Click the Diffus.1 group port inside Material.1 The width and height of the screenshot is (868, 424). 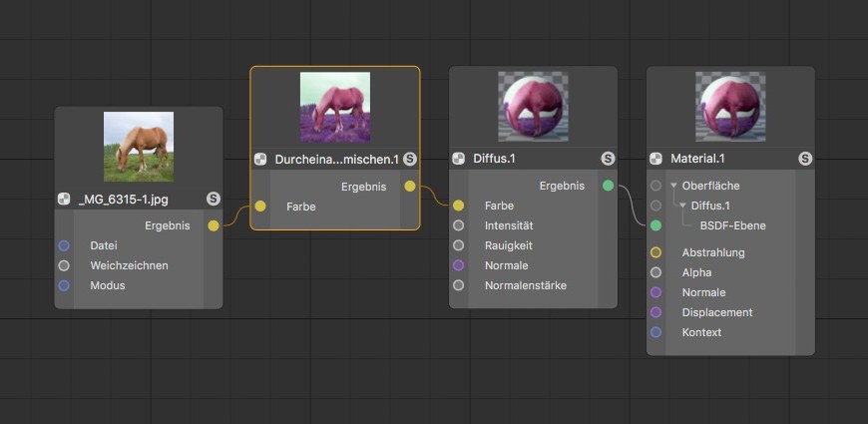[655, 206]
